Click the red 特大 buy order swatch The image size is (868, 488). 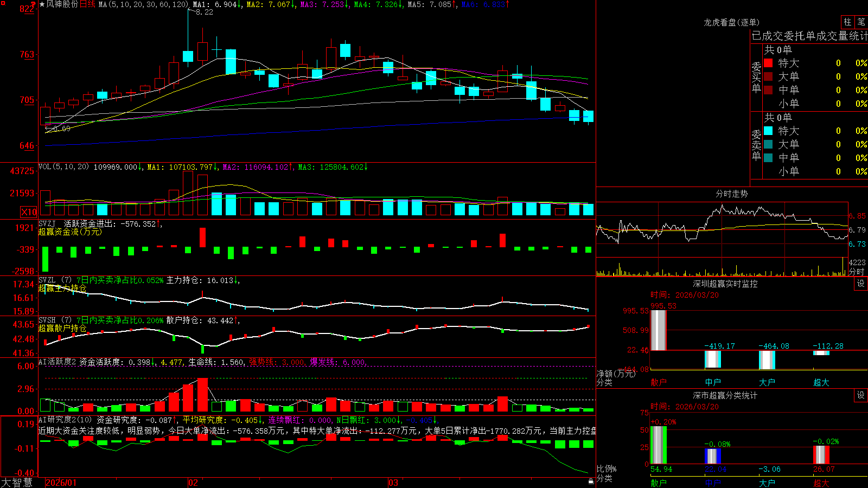[x=768, y=63]
